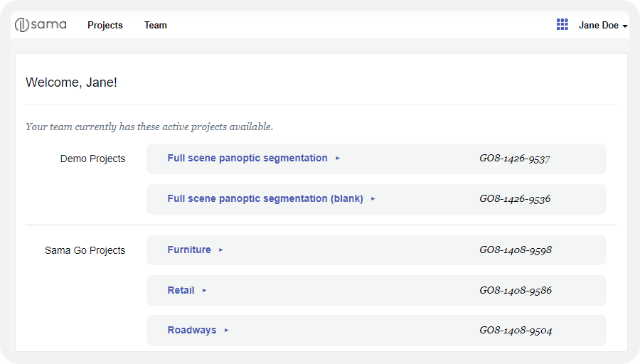Open Full scene panoptic segmentation (blank) project
The height and width of the screenshot is (364, 640).
click(x=265, y=199)
